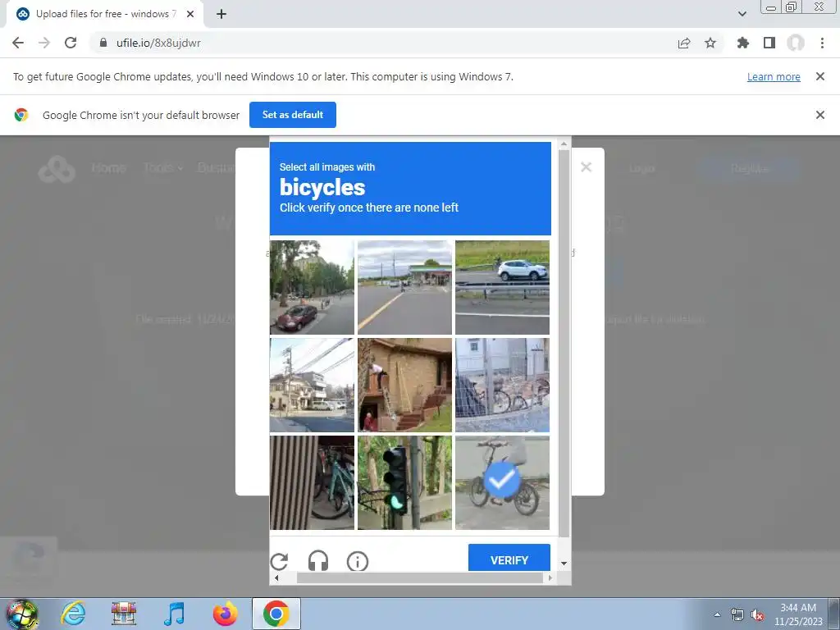Switch to the audio challenge
Screen dimensions: 840x630
click(x=318, y=561)
